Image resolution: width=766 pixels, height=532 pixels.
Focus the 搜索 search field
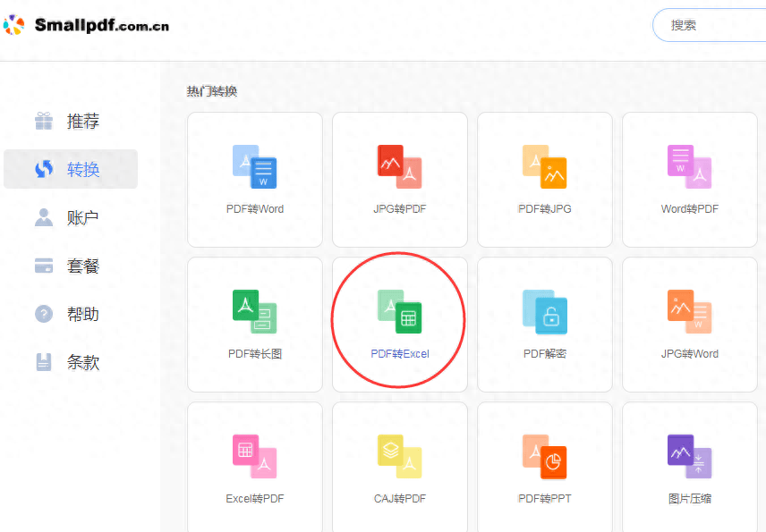click(710, 25)
